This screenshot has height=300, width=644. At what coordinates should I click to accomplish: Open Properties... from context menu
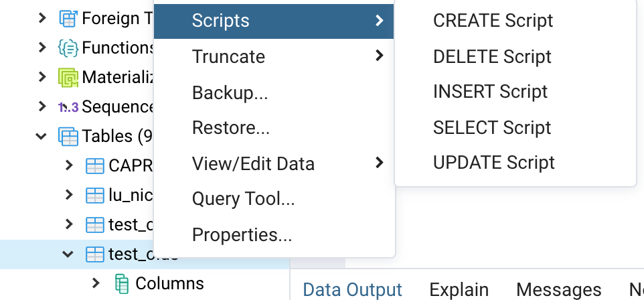274,234
